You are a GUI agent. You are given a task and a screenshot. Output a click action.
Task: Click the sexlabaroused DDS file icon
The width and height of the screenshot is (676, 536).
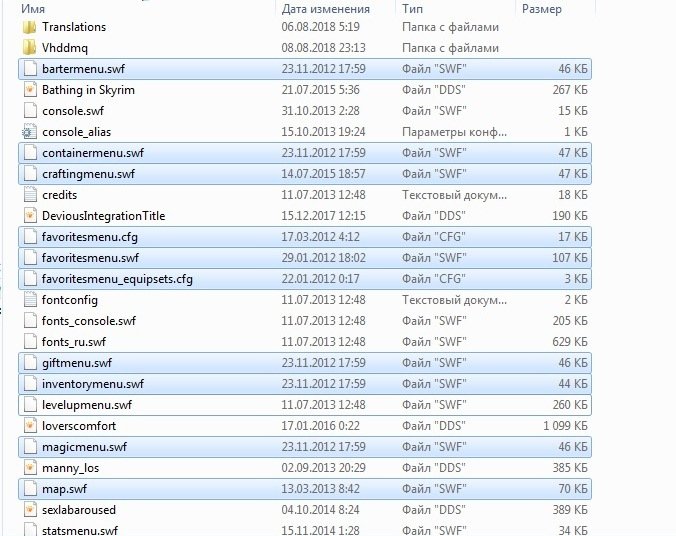click(29, 510)
